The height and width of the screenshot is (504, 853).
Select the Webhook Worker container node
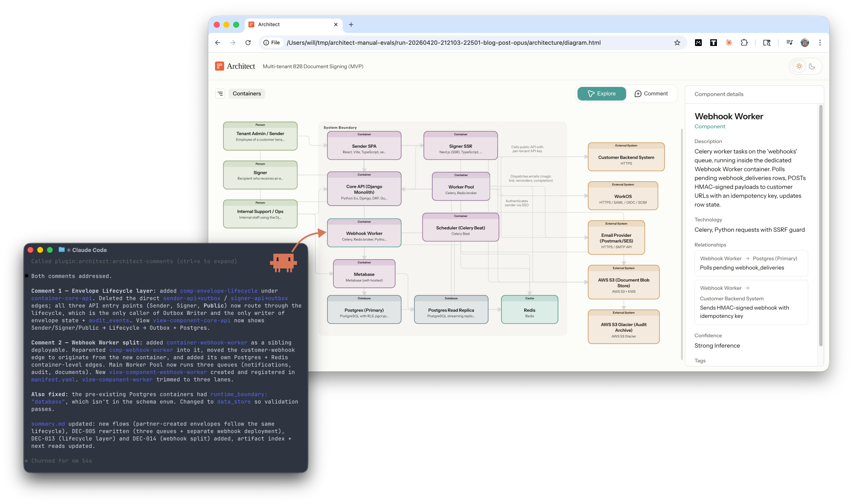[364, 233]
